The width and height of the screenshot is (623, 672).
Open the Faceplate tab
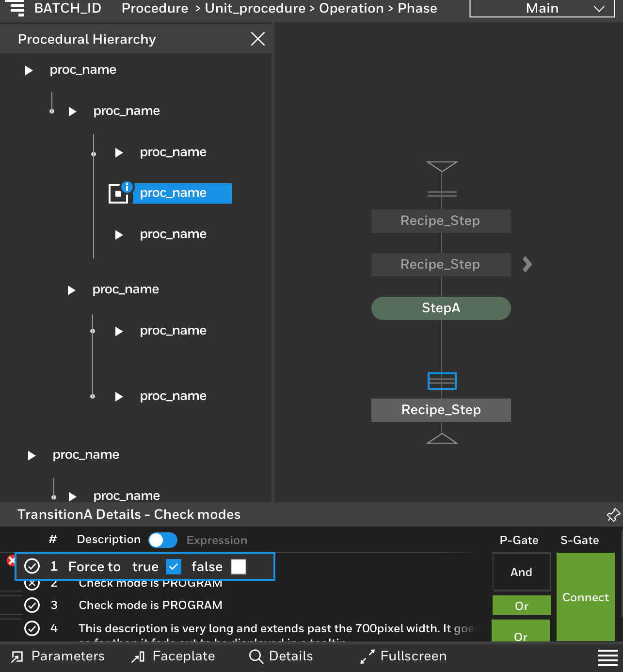(x=173, y=656)
